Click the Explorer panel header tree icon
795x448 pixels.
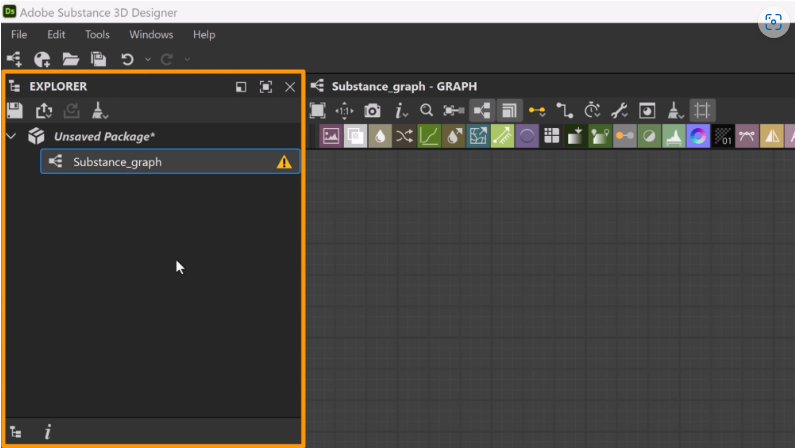pyautogui.click(x=15, y=87)
